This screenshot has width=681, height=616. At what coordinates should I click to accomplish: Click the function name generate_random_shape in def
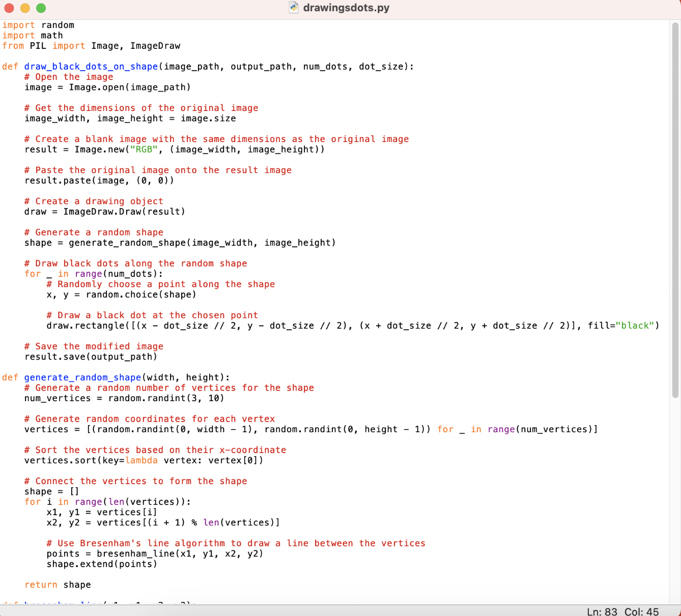point(82,377)
